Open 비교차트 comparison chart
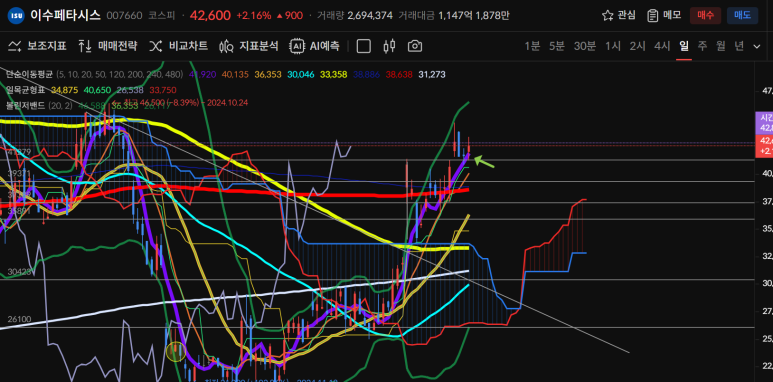773x382 pixels. 178,46
